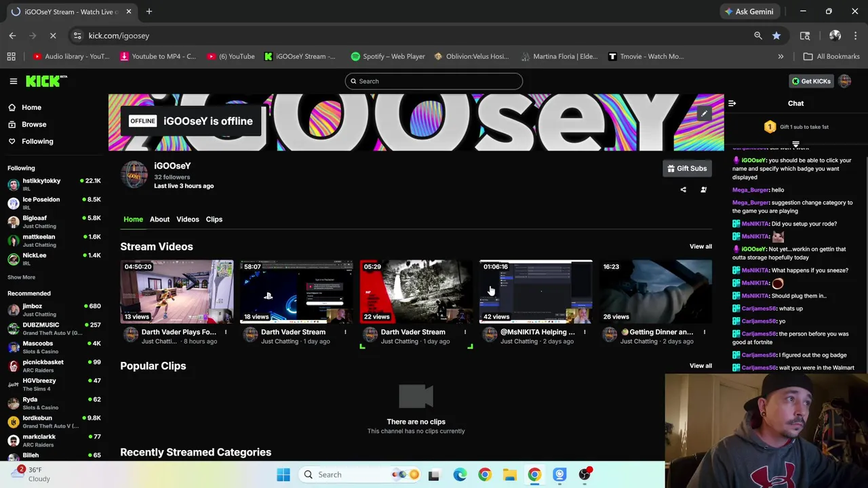Screen dimensions: 868x488
Task: Open HGVbreezy recommended channel
Action: tap(54, 384)
